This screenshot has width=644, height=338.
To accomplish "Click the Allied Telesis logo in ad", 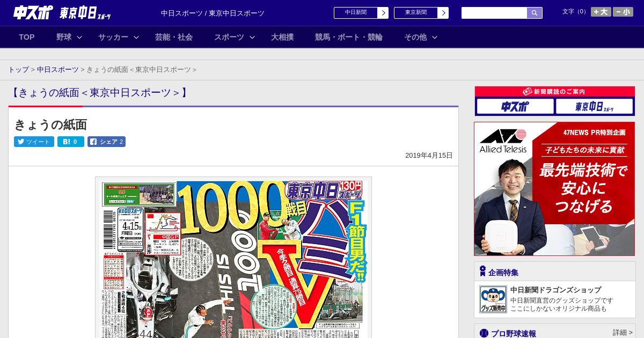I will coord(503,141).
